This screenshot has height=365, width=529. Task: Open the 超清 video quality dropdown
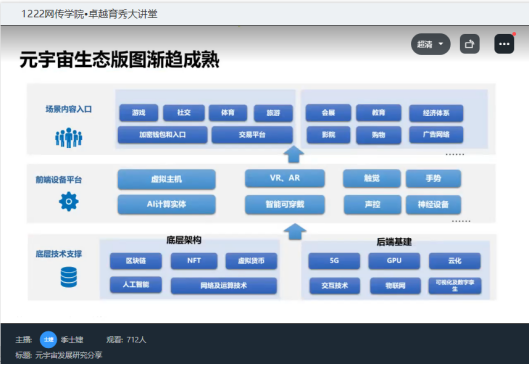[x=430, y=44]
